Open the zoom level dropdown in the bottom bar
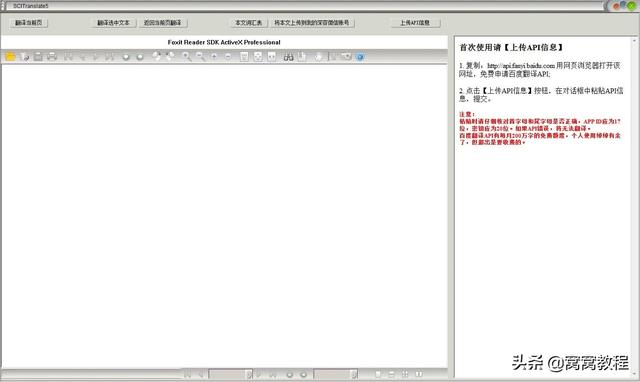Viewport: 640px width, 382px height. tap(353, 374)
